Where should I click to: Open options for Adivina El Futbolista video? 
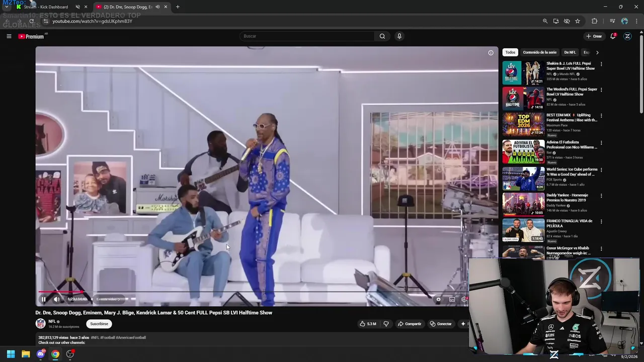(x=601, y=143)
